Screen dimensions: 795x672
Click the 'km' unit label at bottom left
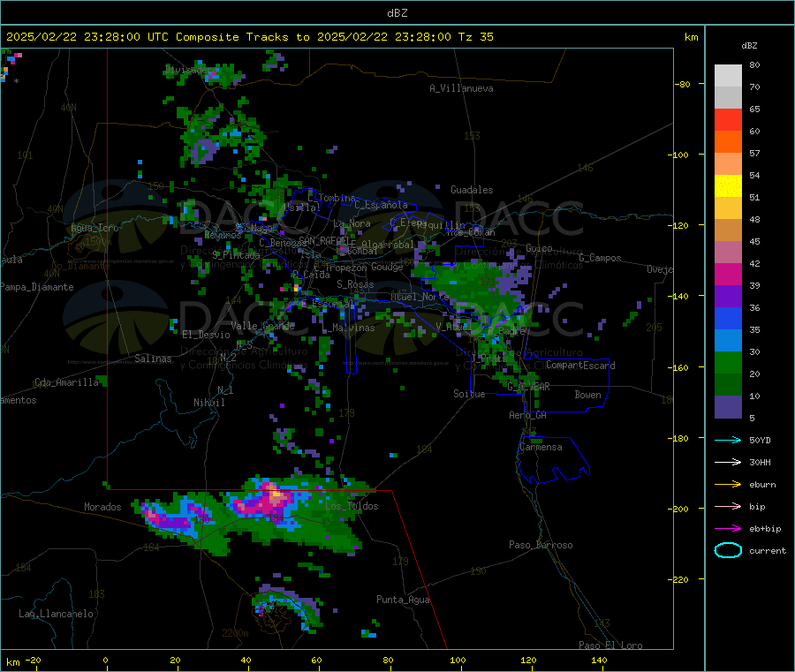tap(12, 662)
